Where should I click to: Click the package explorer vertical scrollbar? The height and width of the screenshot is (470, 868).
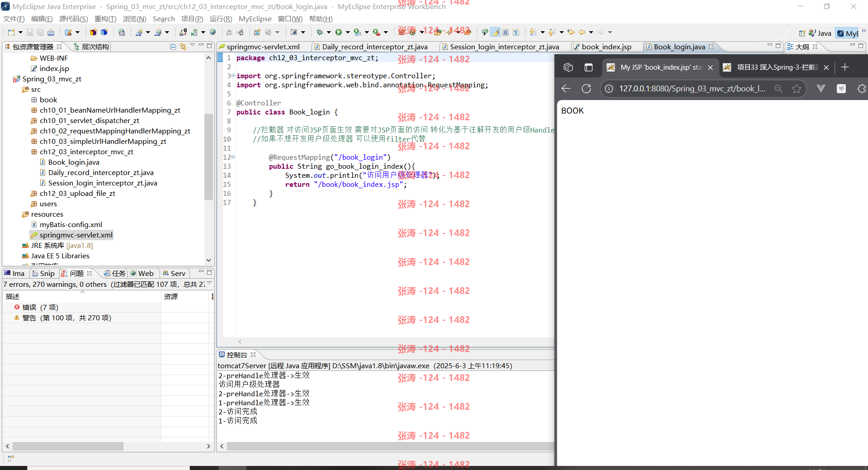click(x=208, y=157)
